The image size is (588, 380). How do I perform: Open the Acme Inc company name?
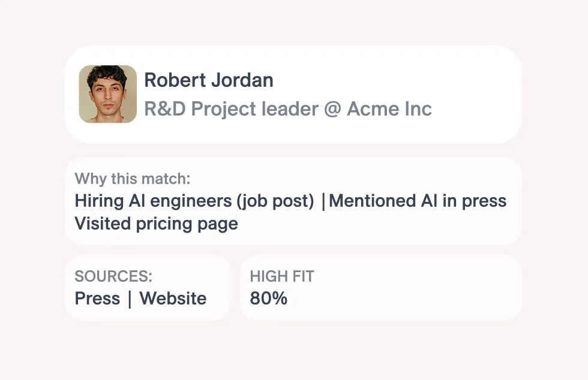[389, 109]
